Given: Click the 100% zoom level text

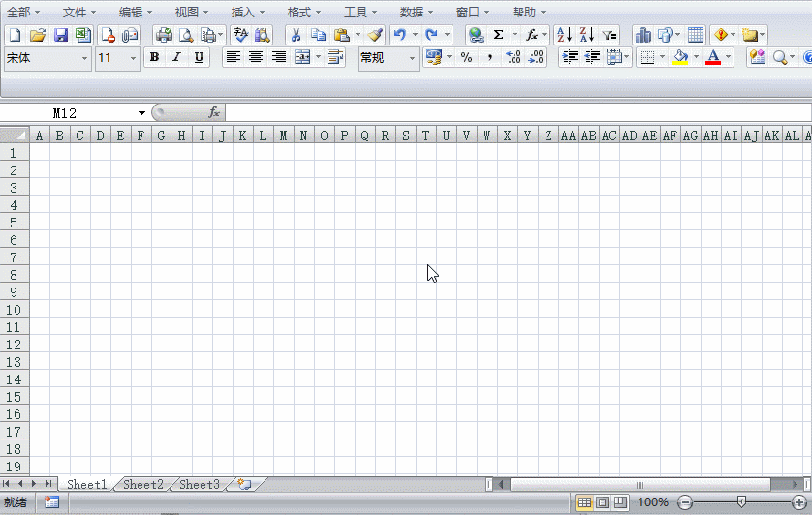Looking at the screenshot, I should coord(653,502).
